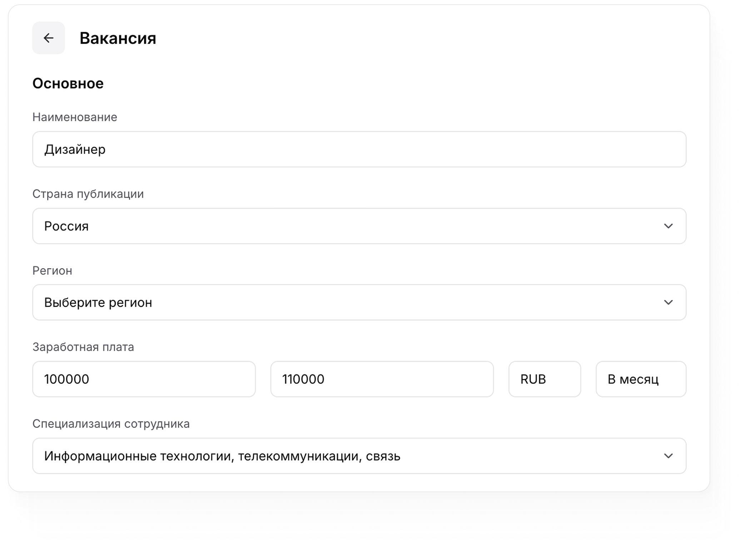Click the maximum salary field 110000

(382, 379)
